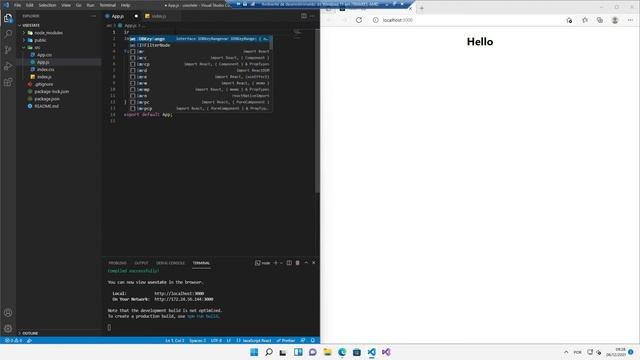Open Microsoft Edge from taskbar

[342, 352]
